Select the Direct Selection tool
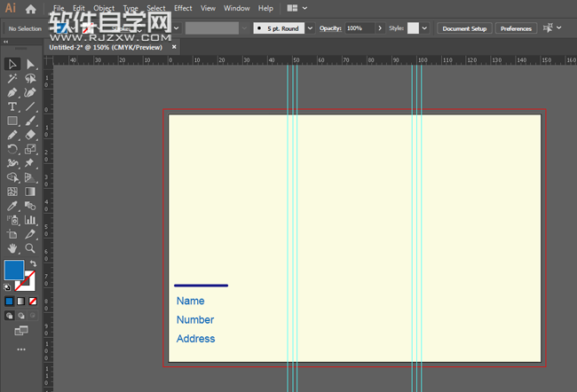 [x=30, y=64]
